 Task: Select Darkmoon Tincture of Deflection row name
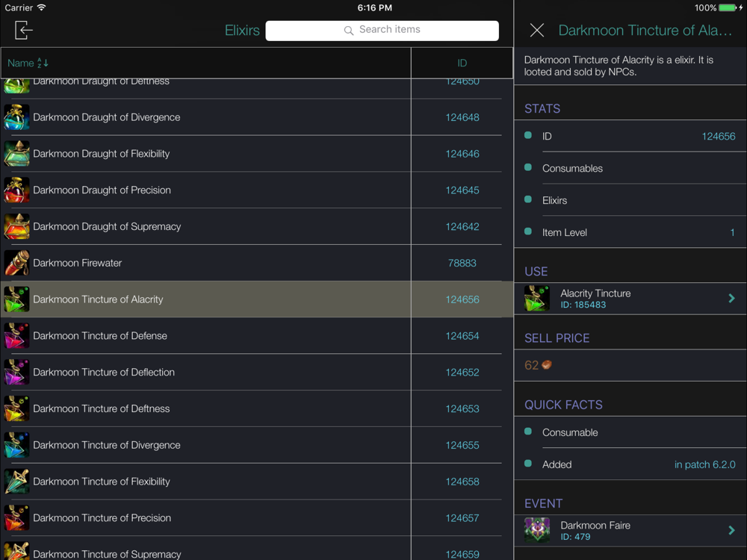point(104,372)
